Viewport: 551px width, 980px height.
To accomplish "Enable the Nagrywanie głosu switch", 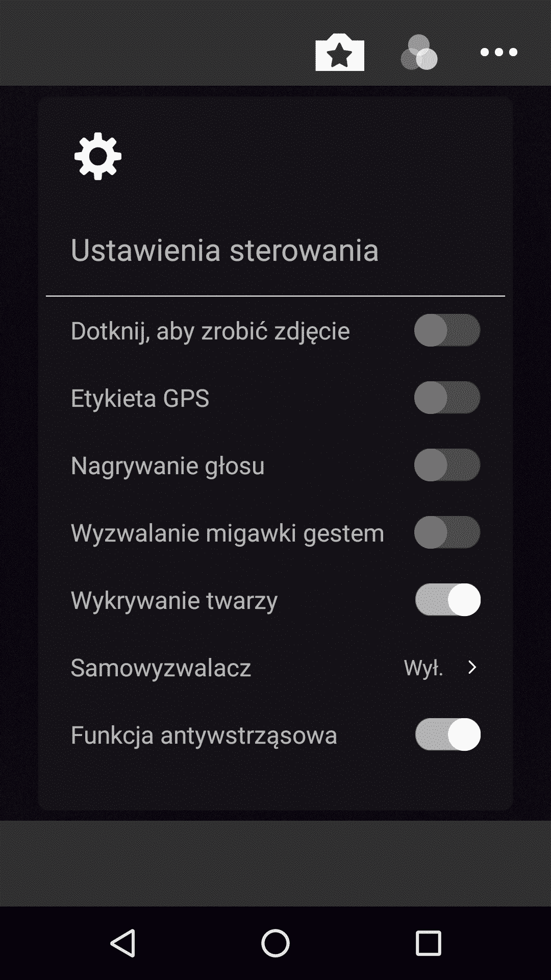I will (447, 465).
